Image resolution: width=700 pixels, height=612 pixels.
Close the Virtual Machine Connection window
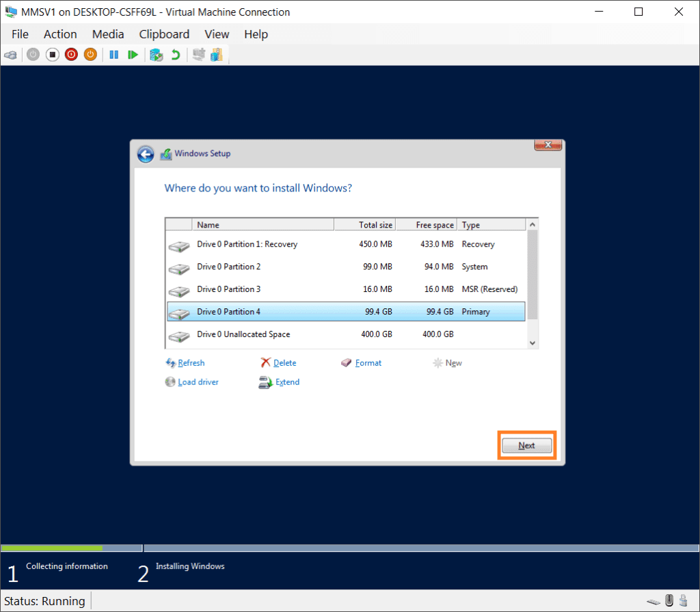(679, 12)
